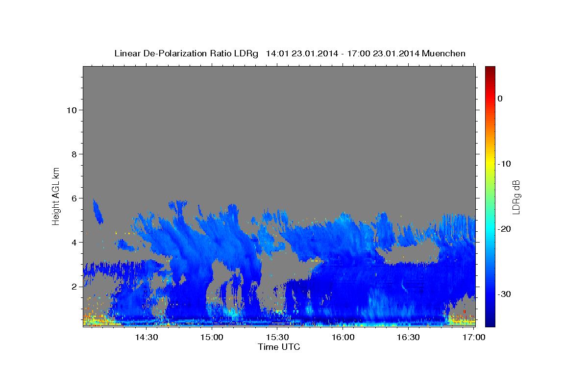This screenshot has height=392, width=588.
Task: Click the end time '17:00 23.01.2014' in the title
Action: (383, 53)
